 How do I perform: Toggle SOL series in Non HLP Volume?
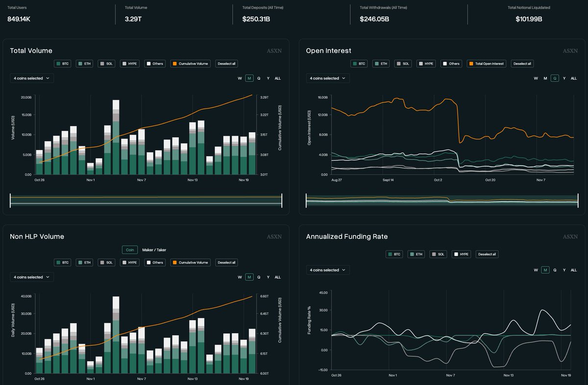pyautogui.click(x=107, y=263)
